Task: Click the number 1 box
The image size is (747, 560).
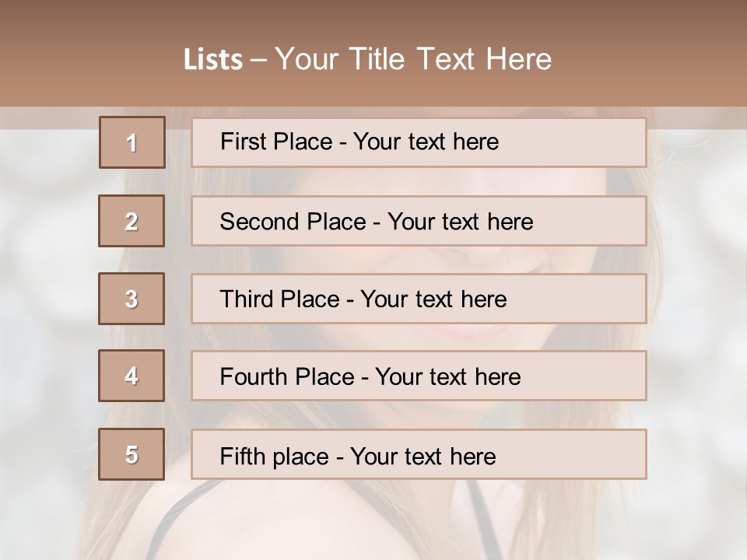Action: (x=132, y=142)
